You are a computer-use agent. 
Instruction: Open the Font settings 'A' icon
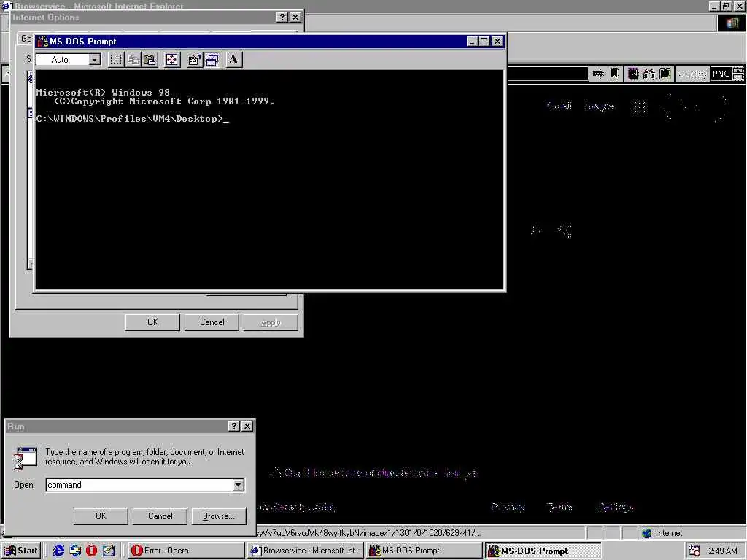(233, 60)
